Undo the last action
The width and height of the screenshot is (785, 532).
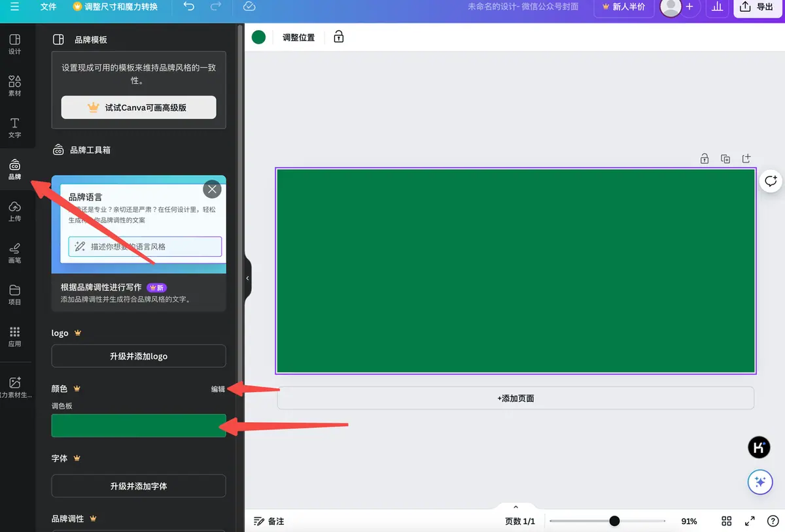point(189,7)
